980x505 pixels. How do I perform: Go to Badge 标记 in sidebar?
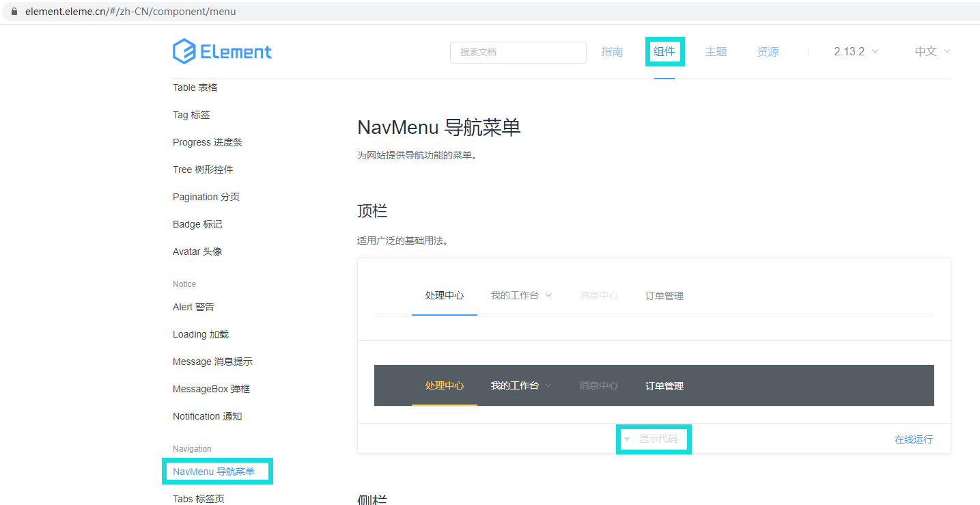point(197,224)
